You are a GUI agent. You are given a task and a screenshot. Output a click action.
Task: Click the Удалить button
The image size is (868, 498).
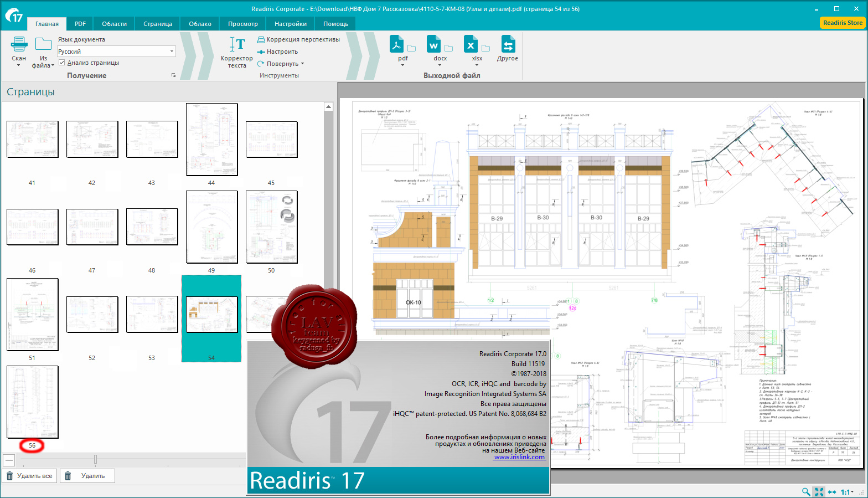pos(87,476)
